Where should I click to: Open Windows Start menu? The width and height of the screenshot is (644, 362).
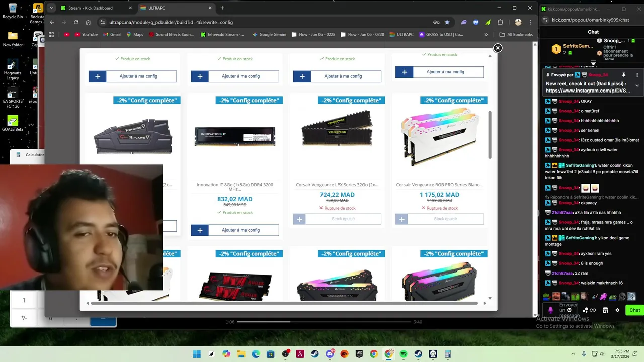tap(197, 354)
